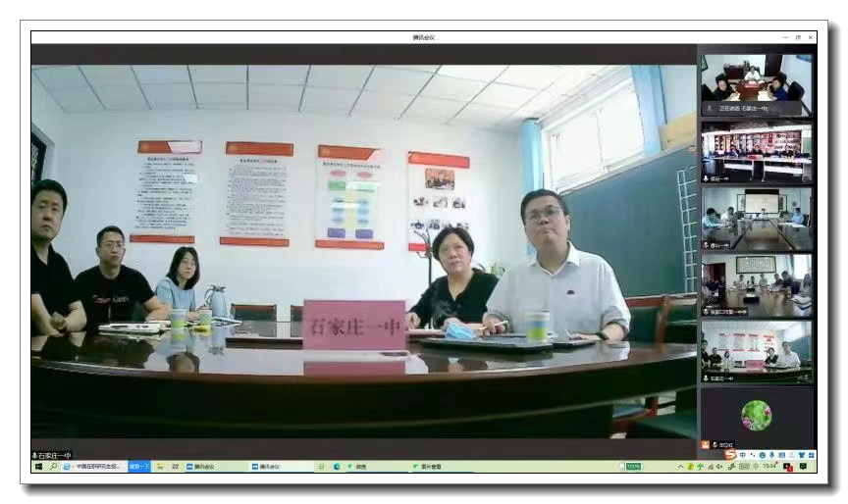Select third participant thumbnail with projector screen

pos(756,218)
